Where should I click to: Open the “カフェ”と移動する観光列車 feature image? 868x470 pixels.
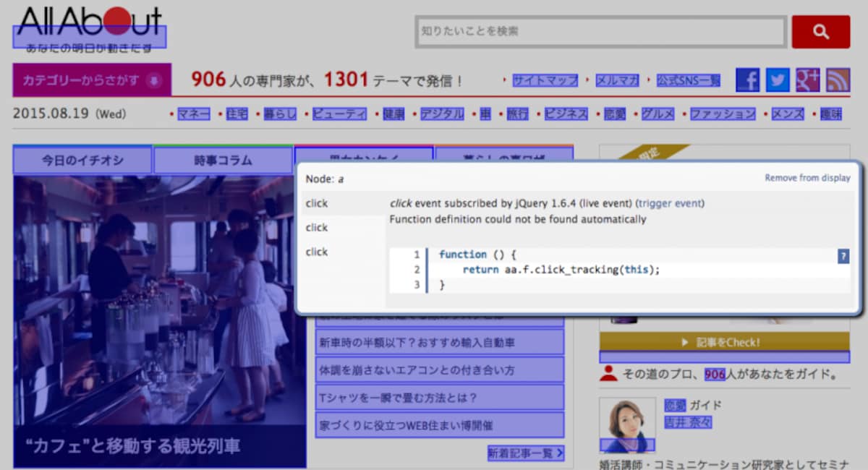[x=160, y=321]
